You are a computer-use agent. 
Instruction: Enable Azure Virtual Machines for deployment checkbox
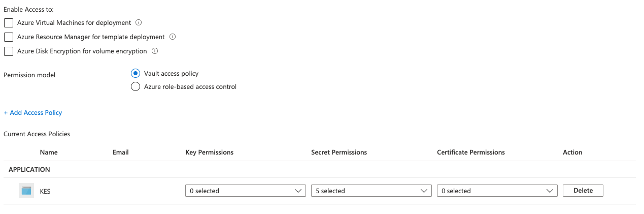9,23
